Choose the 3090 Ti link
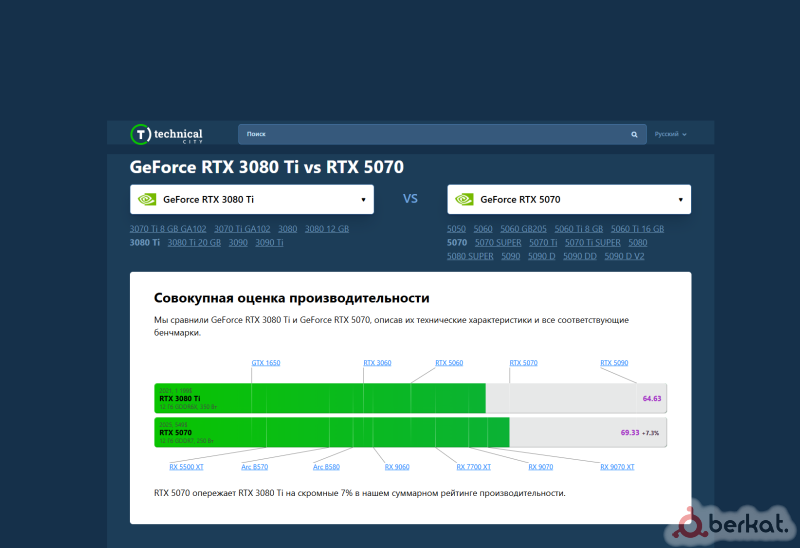This screenshot has height=548, width=800. pyautogui.click(x=269, y=243)
